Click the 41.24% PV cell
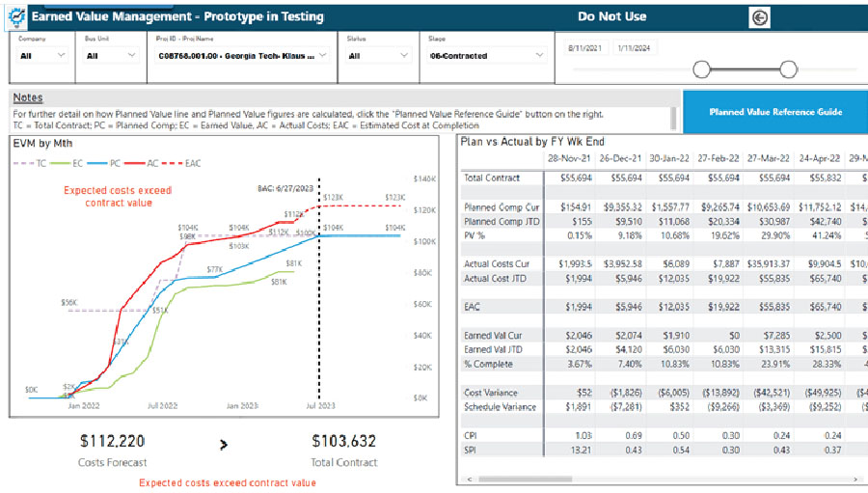This screenshot has width=868, height=493. click(827, 235)
